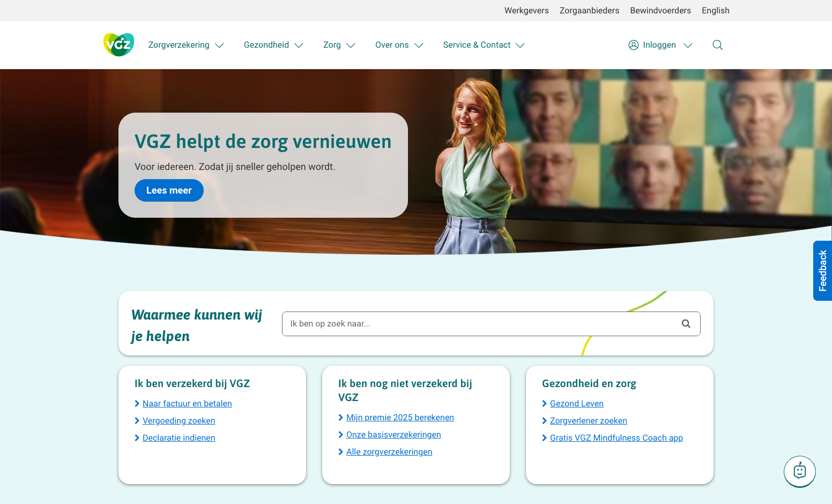Click the 'VGZ helpt de zorg vernieuwen' heading

(263, 142)
